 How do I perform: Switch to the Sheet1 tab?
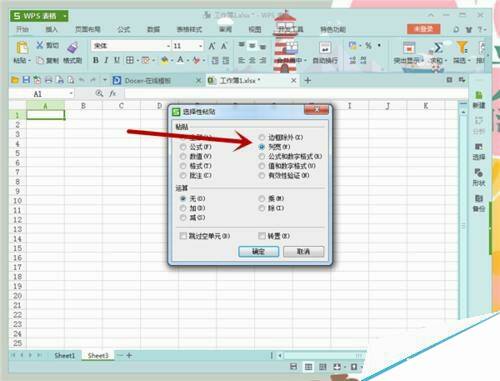[x=65, y=355]
